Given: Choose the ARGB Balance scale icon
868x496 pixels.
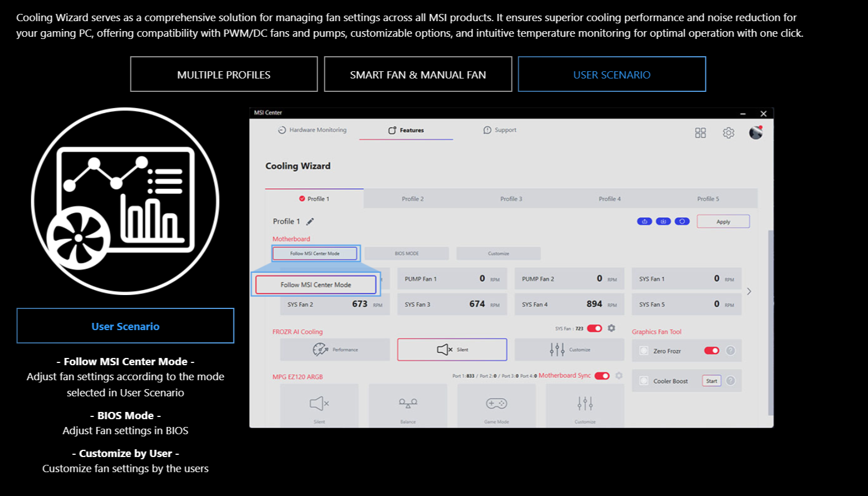Looking at the screenshot, I should (x=408, y=404).
